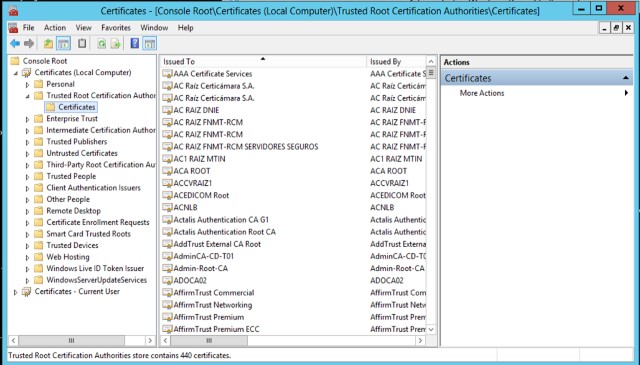This screenshot has height=365, width=640.
Task: Click the AC RAIZ DNIE certificate icon
Action: tap(167, 110)
